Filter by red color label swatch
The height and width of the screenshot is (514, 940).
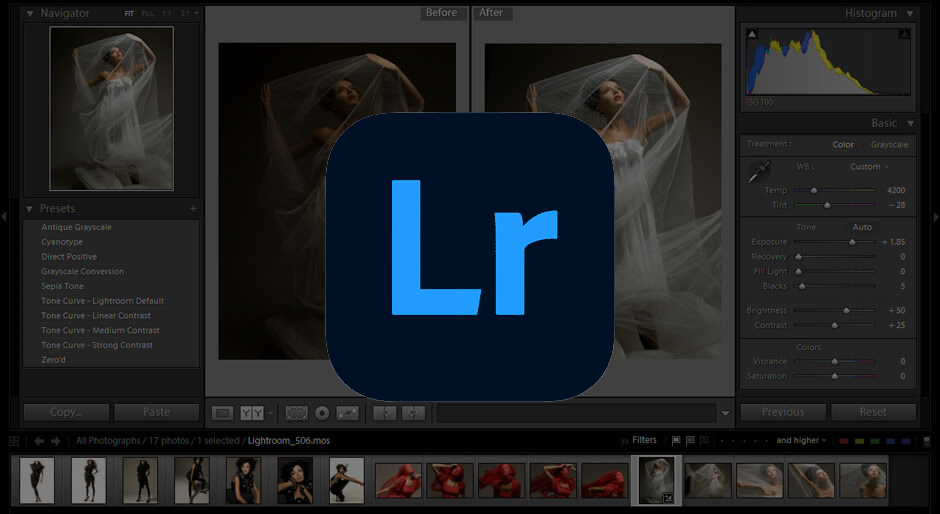(x=843, y=441)
